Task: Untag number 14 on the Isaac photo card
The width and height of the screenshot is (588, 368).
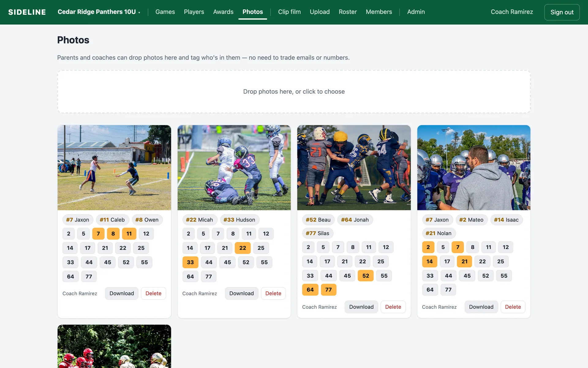Action: pyautogui.click(x=430, y=262)
